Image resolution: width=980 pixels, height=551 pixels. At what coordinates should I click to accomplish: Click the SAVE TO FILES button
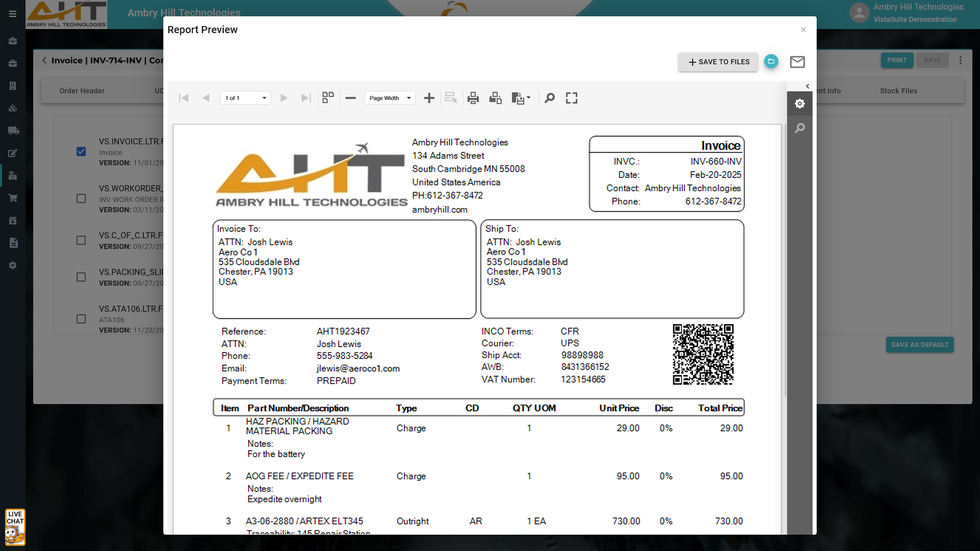click(x=718, y=62)
